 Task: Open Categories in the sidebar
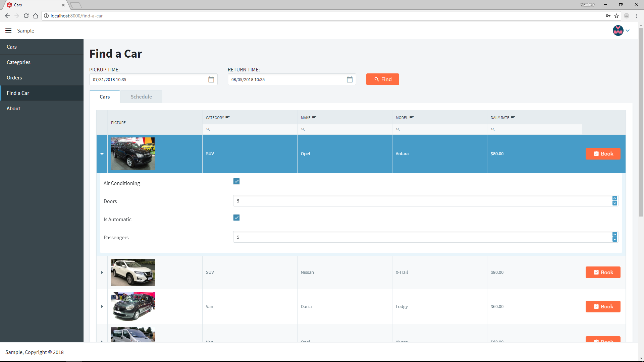[42, 62]
